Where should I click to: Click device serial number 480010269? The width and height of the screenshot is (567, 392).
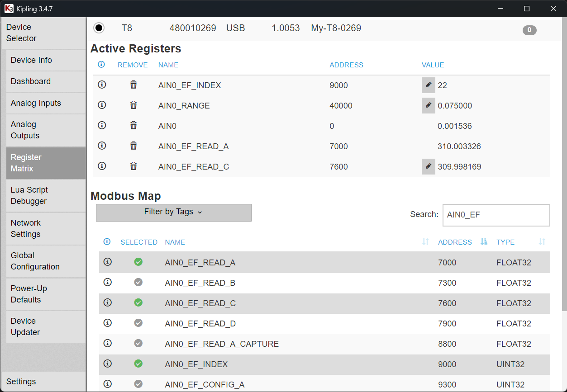(x=193, y=28)
